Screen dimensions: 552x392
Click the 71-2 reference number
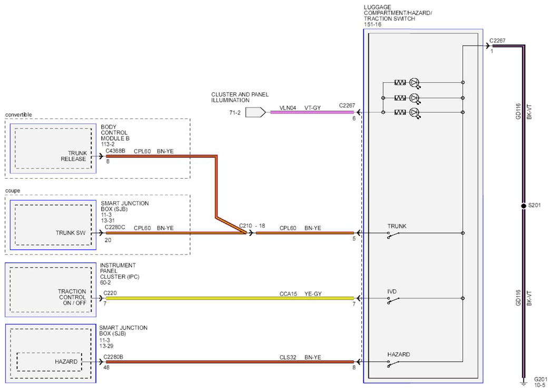click(x=235, y=113)
